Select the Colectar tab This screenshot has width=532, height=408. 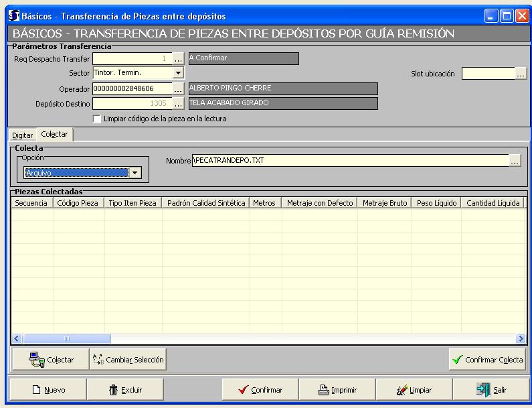(54, 135)
